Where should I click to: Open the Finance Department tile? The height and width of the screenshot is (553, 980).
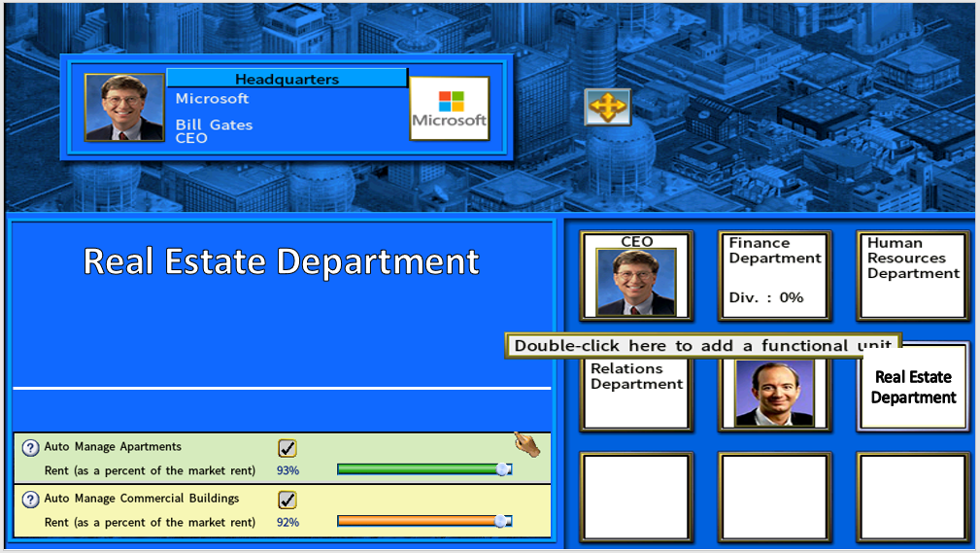coord(775,276)
